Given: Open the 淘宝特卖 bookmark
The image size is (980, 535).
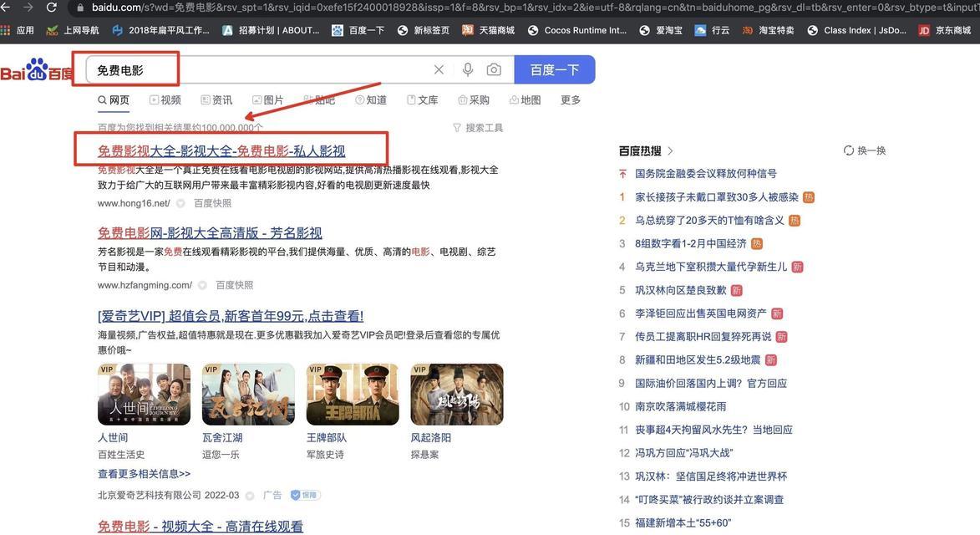Looking at the screenshot, I should (768, 30).
